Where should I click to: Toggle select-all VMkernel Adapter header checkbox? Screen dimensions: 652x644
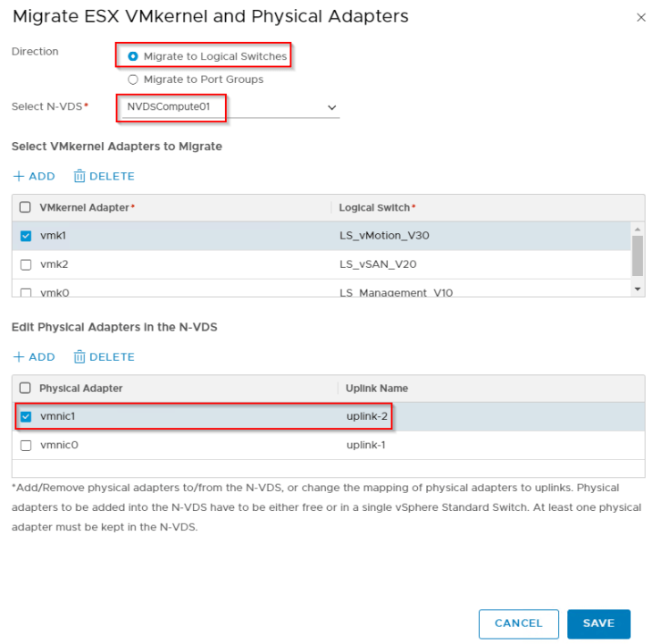(x=26, y=207)
